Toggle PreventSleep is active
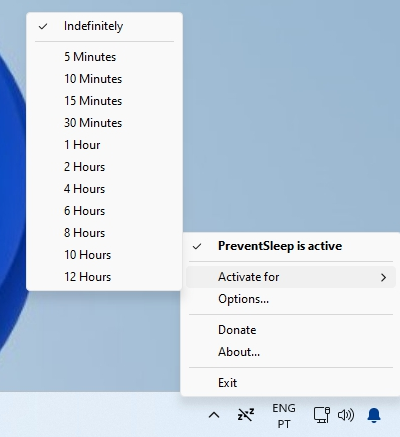 tap(291, 246)
